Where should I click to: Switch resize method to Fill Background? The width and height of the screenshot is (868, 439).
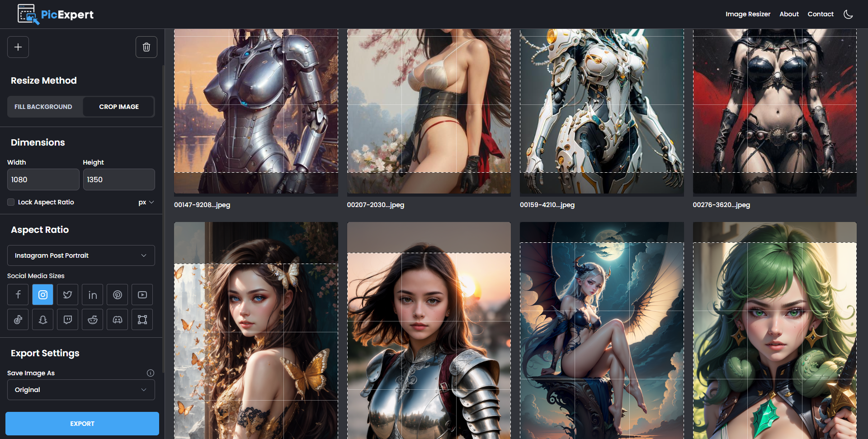43,107
